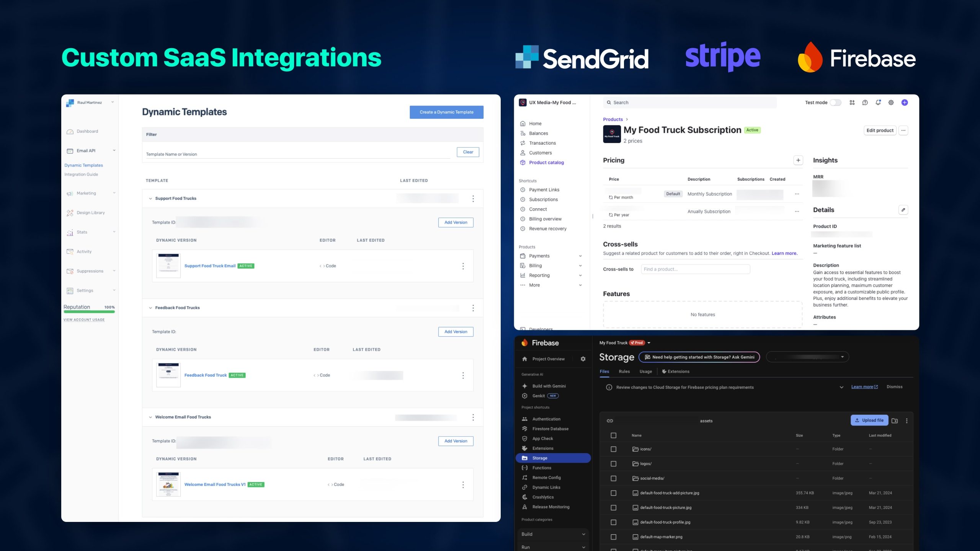
Task: Switch to the Rules tab in Storage
Action: (x=624, y=372)
